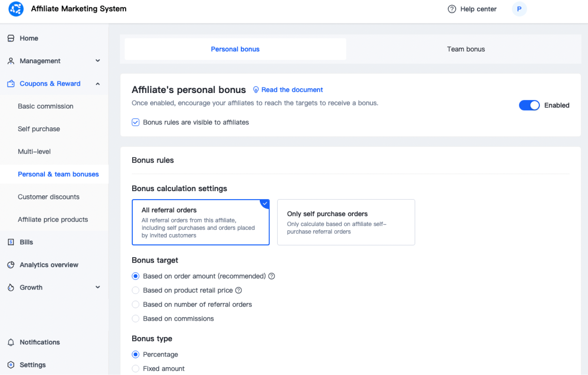Click the Help center question mark icon
The image size is (588, 375).
point(452,9)
